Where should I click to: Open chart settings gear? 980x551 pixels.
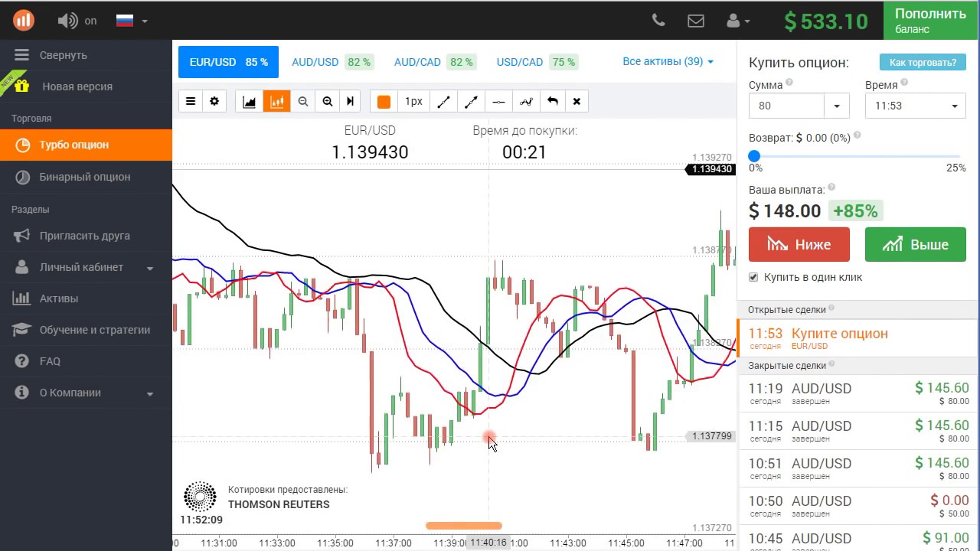click(x=214, y=102)
